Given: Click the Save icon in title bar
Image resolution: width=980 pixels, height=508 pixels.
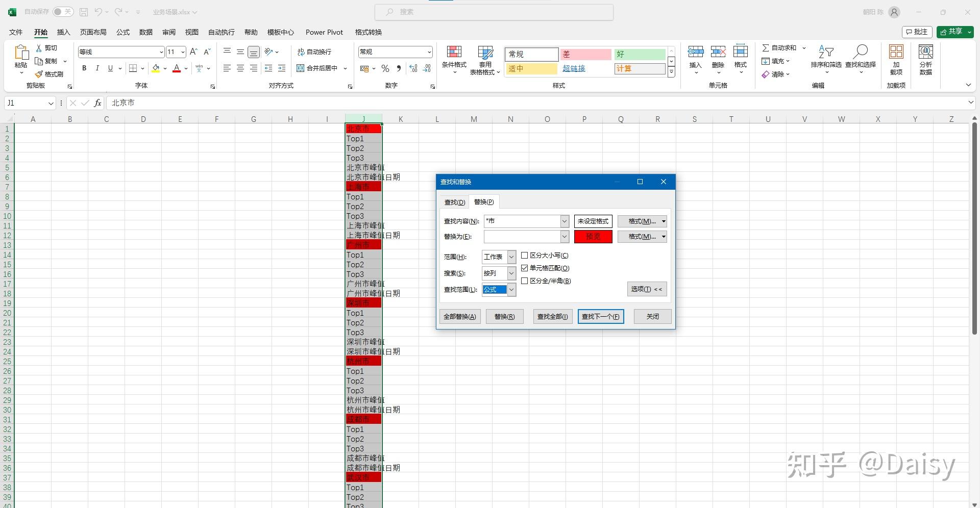Looking at the screenshot, I should pyautogui.click(x=84, y=12).
